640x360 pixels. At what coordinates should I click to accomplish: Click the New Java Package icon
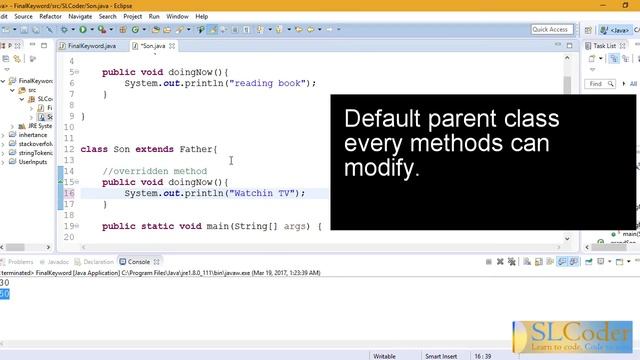122,29
